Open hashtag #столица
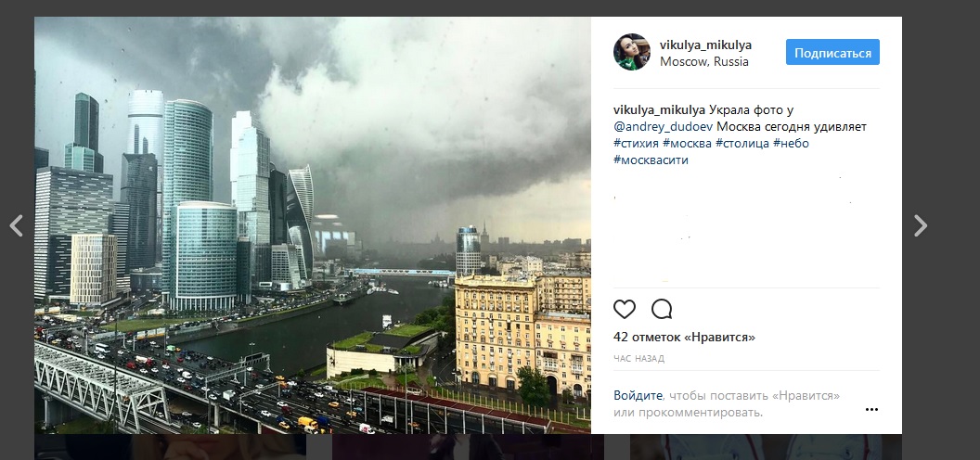 (x=741, y=144)
